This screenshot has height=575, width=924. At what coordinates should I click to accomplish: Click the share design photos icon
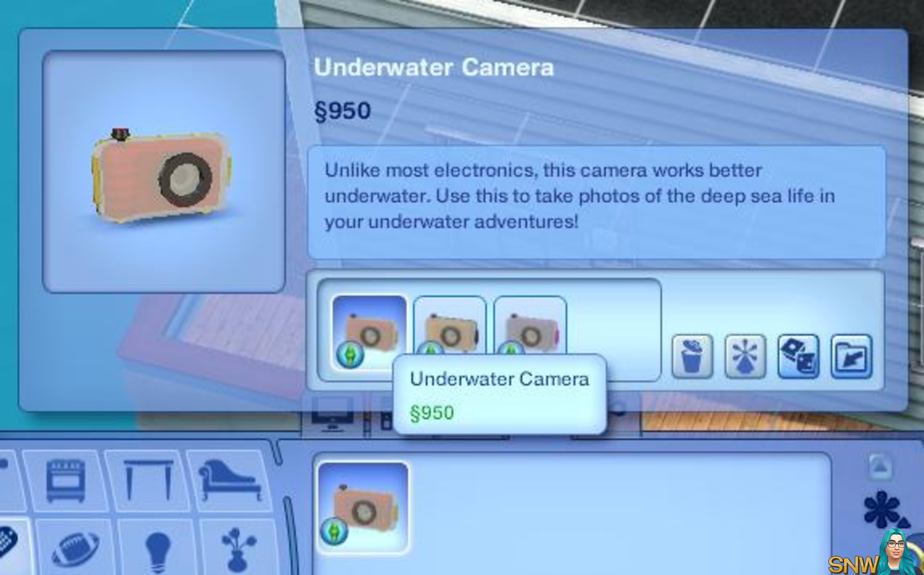[x=798, y=357]
